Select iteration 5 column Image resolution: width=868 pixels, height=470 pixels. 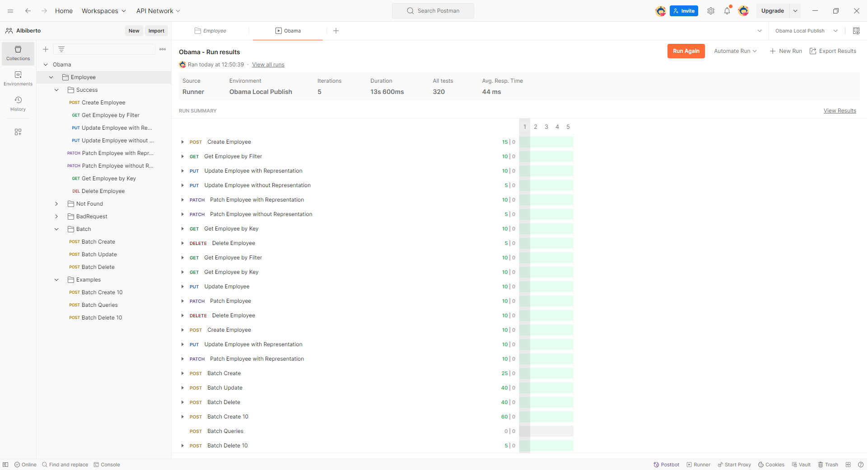[x=568, y=127]
